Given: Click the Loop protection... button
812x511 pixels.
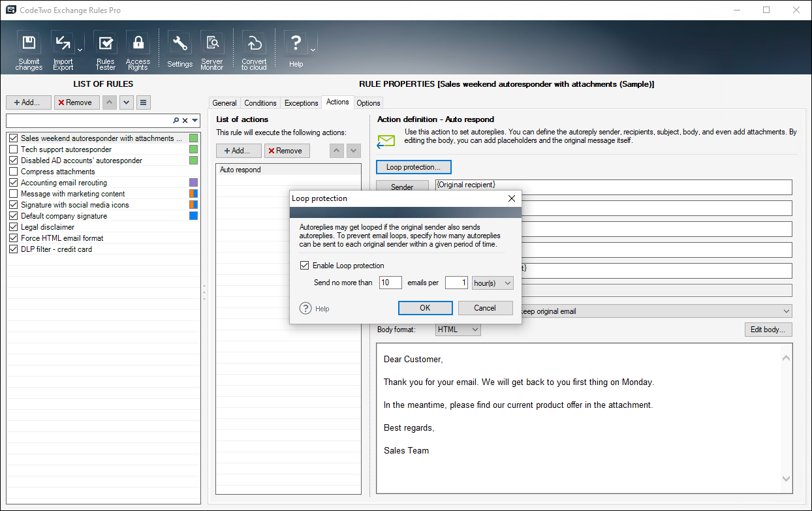Looking at the screenshot, I should (414, 167).
